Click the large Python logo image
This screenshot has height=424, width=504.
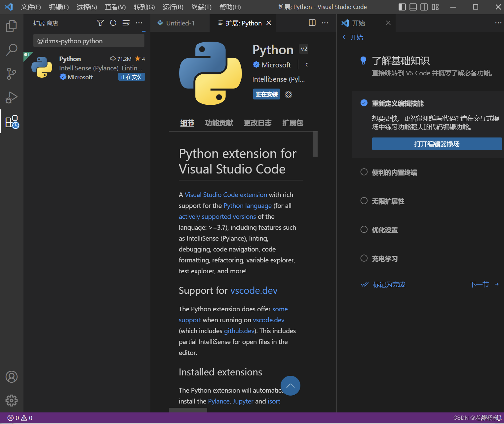211,73
